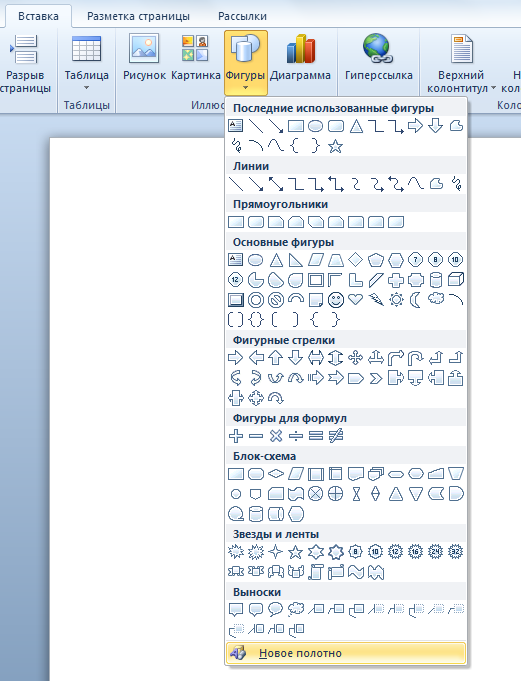Pick the flowchart document shape

[356, 474]
